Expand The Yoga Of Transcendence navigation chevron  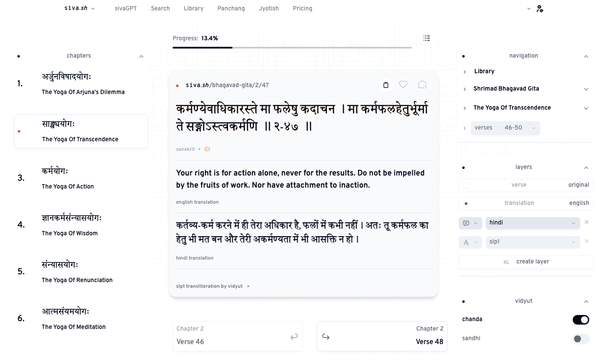point(586,108)
